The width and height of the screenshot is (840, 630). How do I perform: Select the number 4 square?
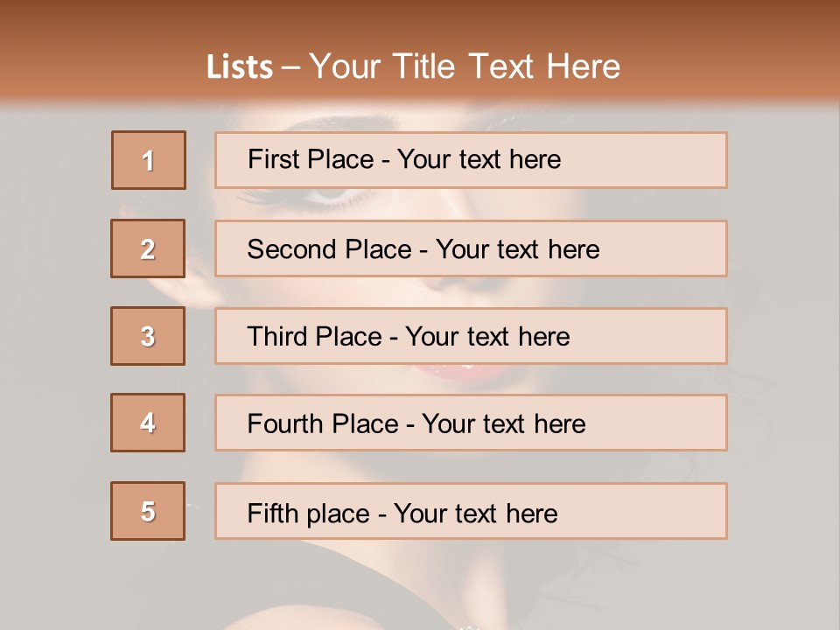click(148, 423)
